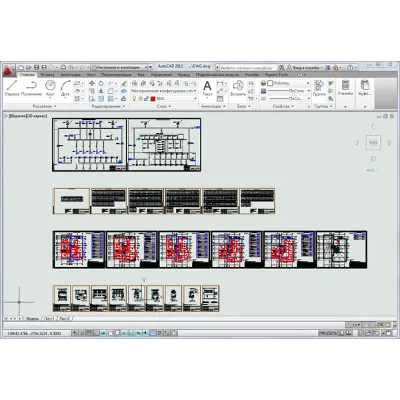Select the Polyline (Полилиния) tool
Viewport: 400px width, 400px height.
click(31, 88)
